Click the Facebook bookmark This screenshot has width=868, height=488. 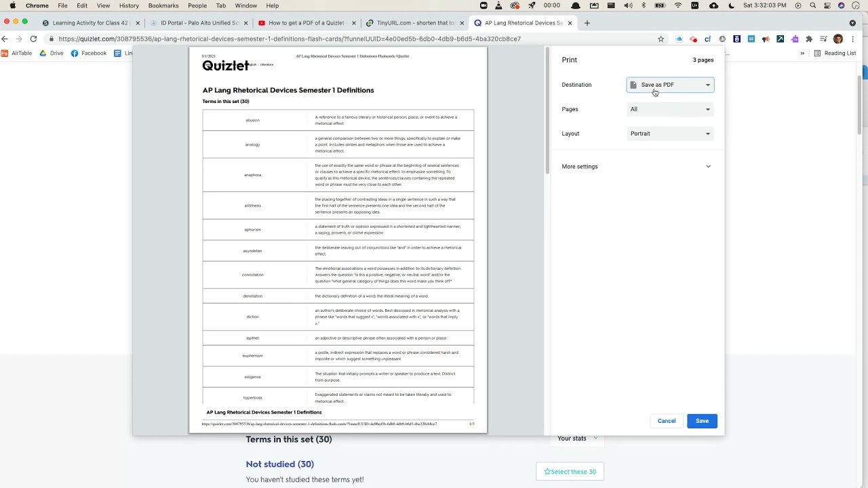click(89, 54)
